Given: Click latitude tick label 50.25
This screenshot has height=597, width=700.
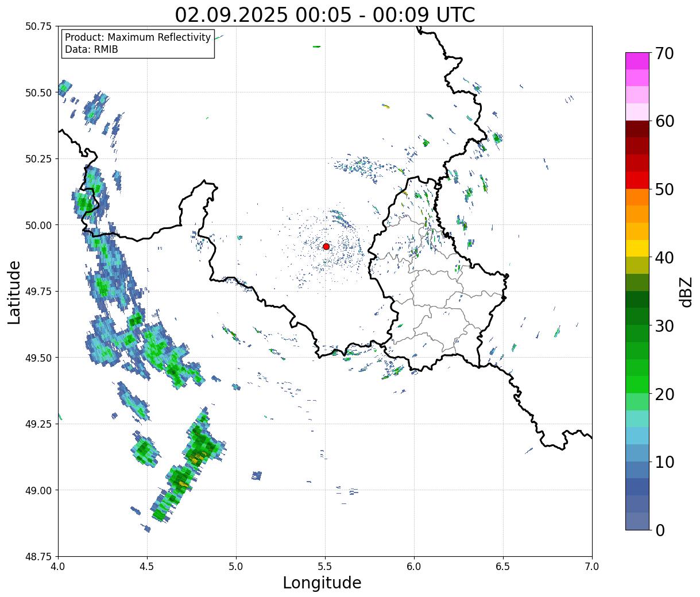Looking at the screenshot, I should coord(38,159).
